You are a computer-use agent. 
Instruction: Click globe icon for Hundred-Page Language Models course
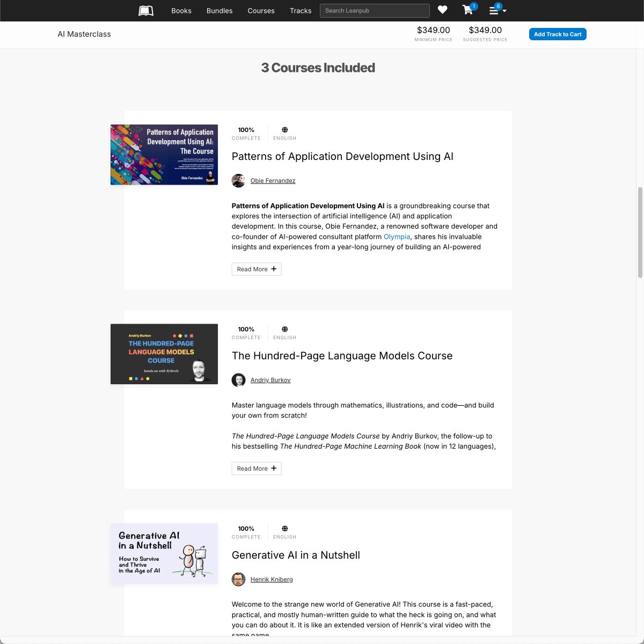coord(285,329)
